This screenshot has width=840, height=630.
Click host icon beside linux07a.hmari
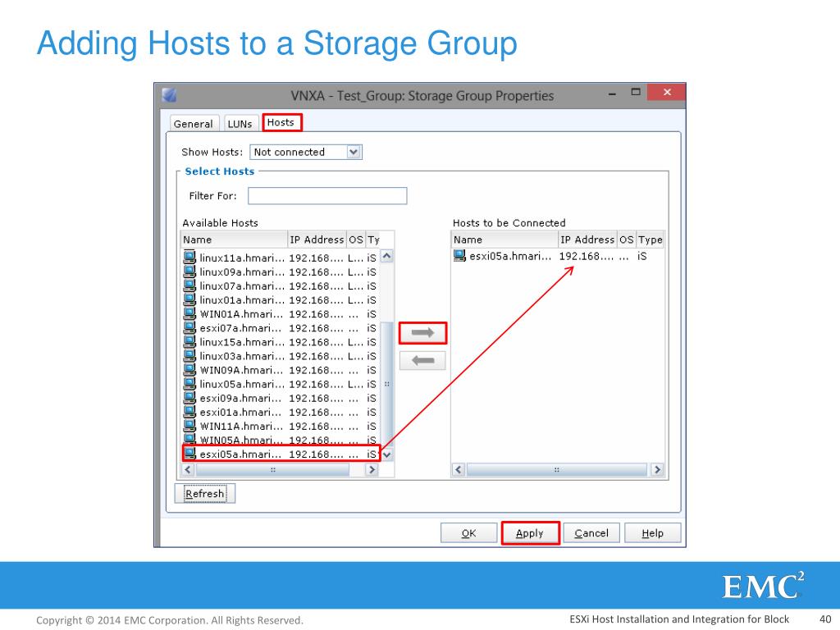[189, 285]
